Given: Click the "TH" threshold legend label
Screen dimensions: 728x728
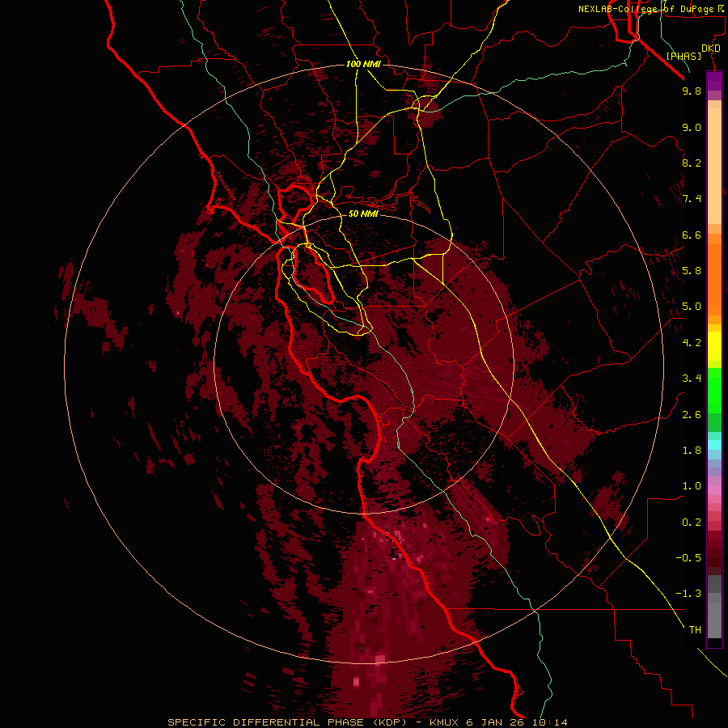Looking at the screenshot, I should (695, 630).
